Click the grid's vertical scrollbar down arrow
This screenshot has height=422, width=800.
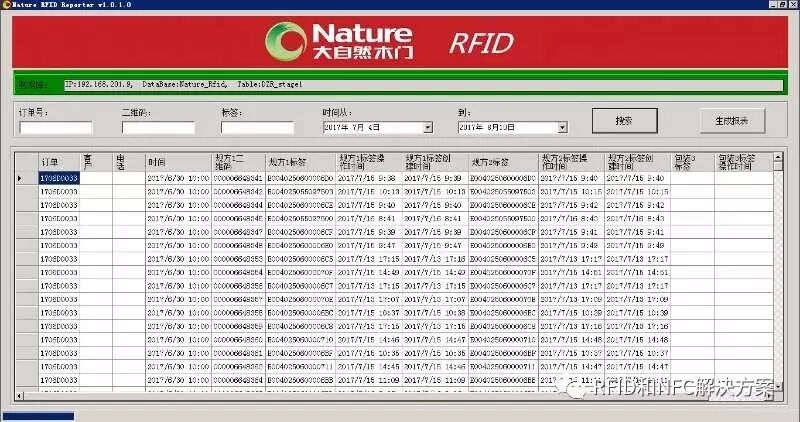pos(778,386)
